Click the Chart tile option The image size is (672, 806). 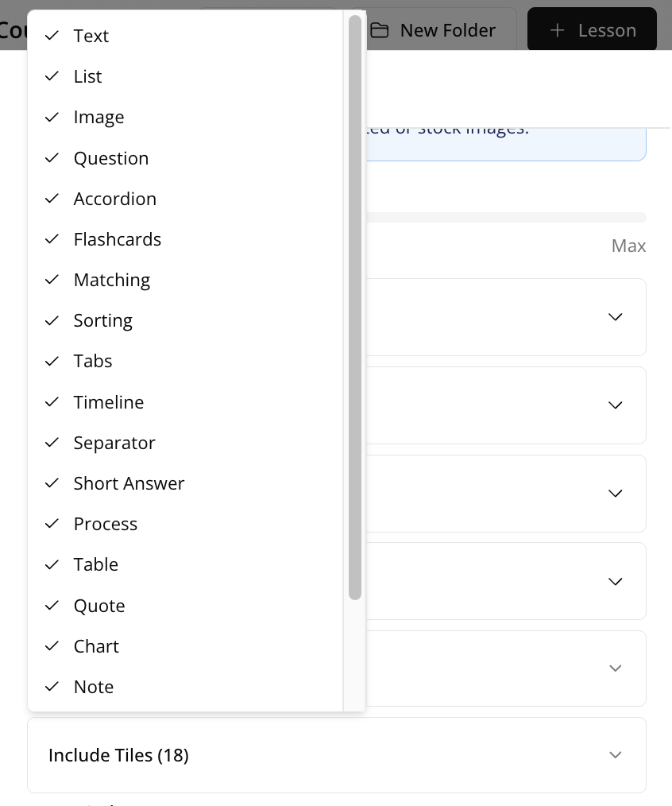(x=96, y=646)
